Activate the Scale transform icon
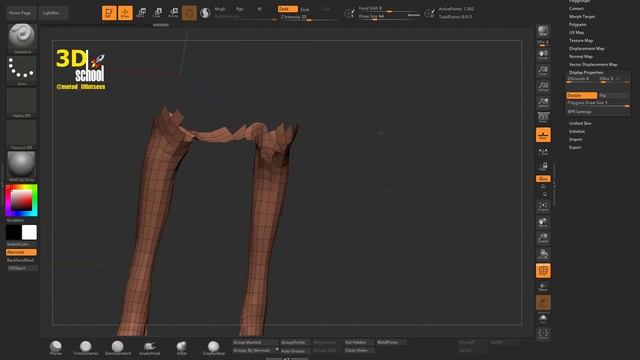This screenshot has height=360, width=640. coord(157,13)
